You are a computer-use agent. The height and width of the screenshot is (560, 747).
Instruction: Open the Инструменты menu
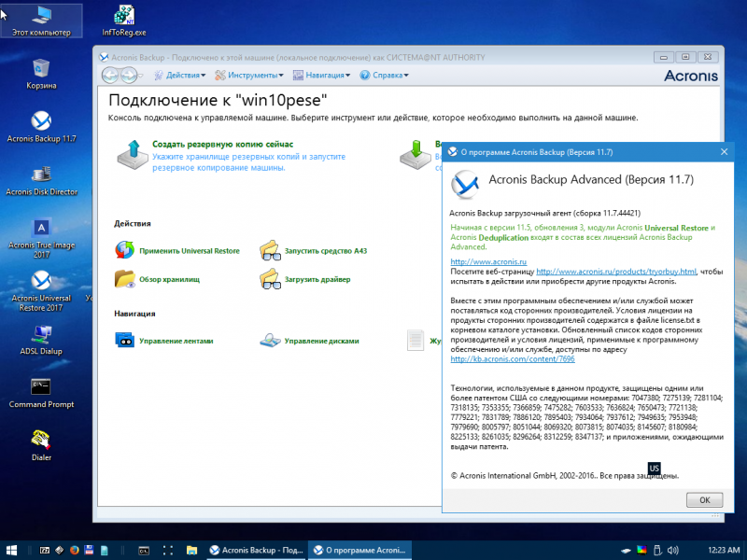pos(248,76)
